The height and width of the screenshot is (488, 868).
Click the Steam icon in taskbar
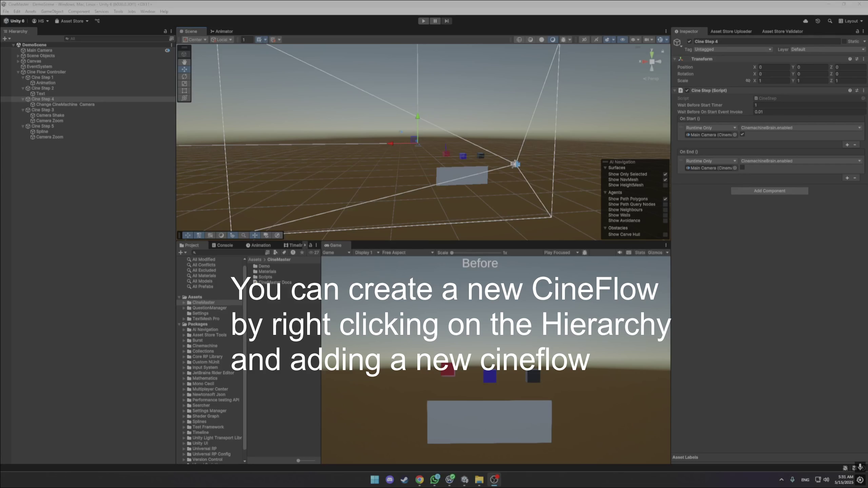(404, 480)
